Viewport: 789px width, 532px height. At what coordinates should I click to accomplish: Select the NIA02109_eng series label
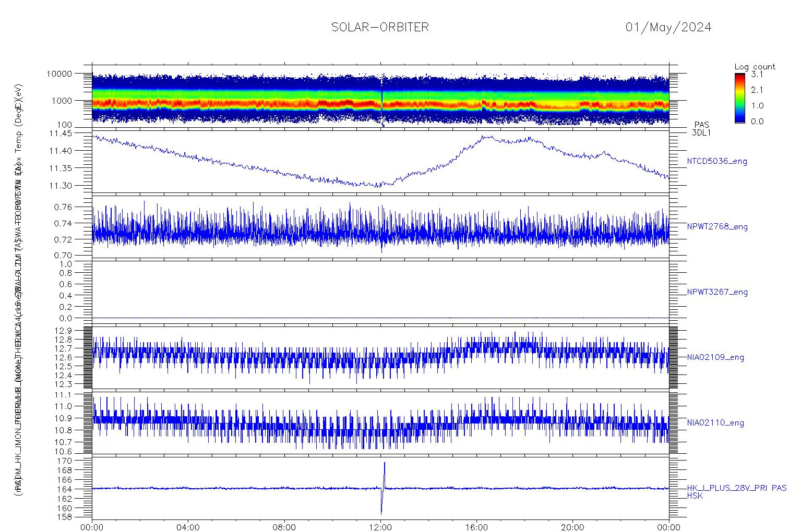[715, 358]
